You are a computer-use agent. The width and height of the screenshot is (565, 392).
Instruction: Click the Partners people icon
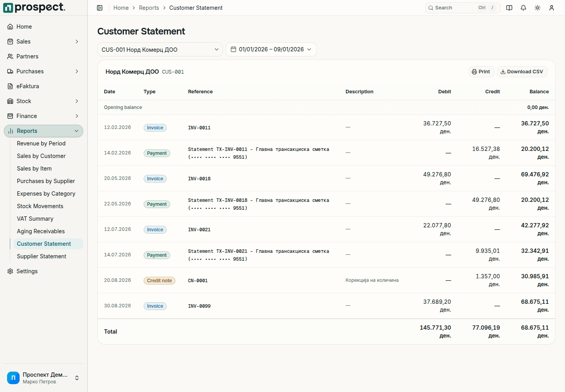(10, 56)
